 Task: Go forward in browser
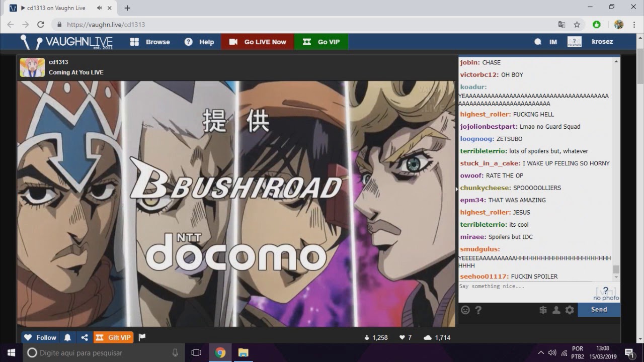click(x=25, y=25)
